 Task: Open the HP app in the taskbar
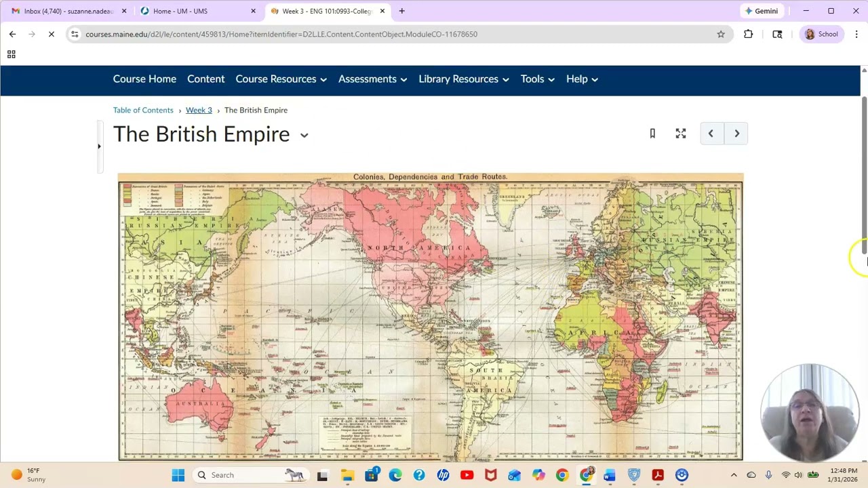443,475
